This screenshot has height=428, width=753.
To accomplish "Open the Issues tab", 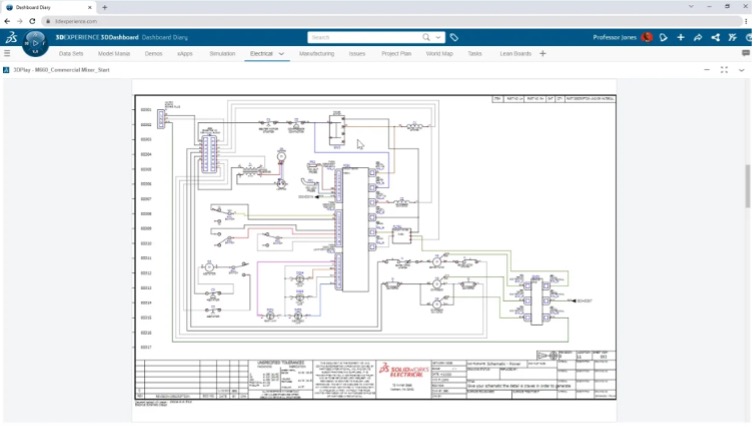I will (x=357, y=54).
